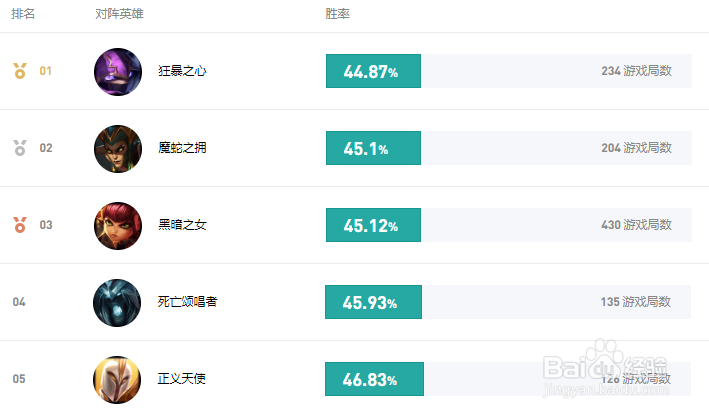Click the bronze medal icon for rank 03

click(x=20, y=225)
